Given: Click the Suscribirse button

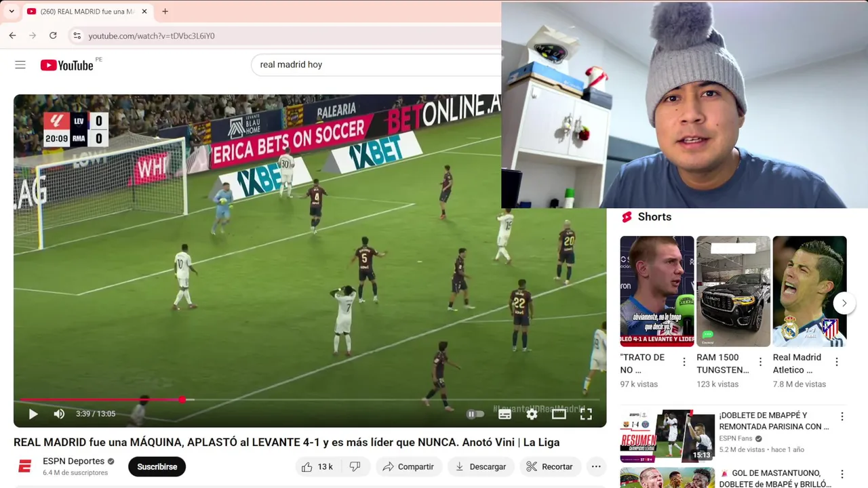Looking at the screenshot, I should [x=157, y=466].
